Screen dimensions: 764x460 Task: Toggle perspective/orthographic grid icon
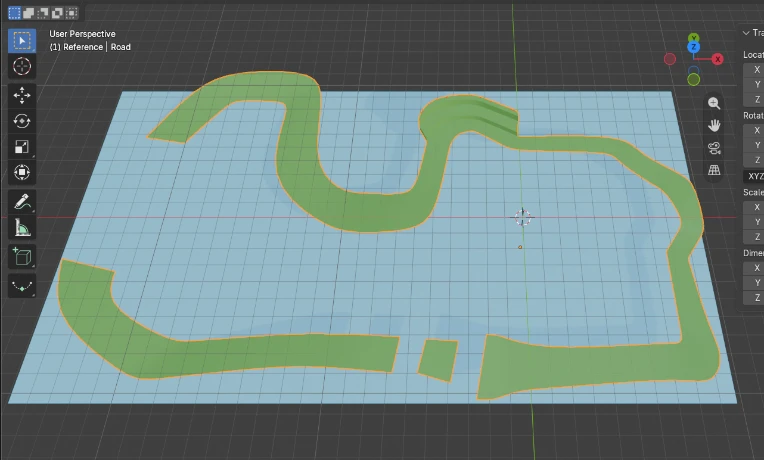[714, 170]
